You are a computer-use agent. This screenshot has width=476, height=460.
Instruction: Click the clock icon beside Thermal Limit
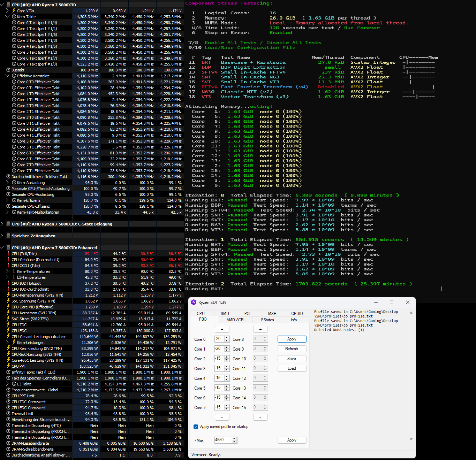[8, 413]
